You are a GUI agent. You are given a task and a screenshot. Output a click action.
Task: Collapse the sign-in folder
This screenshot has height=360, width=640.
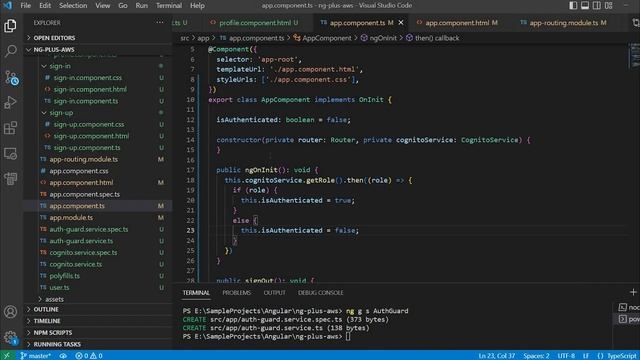[98, 66]
